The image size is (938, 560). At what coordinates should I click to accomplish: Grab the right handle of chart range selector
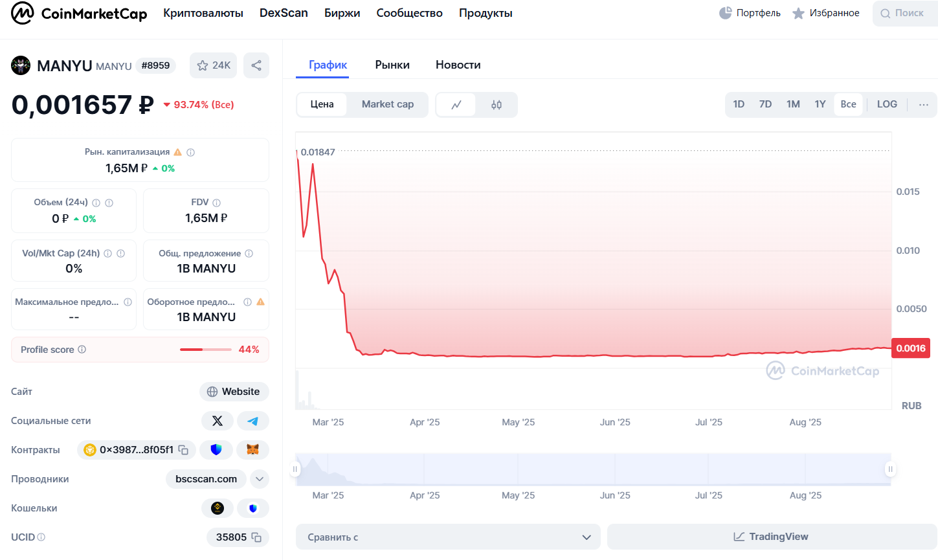pos(891,469)
